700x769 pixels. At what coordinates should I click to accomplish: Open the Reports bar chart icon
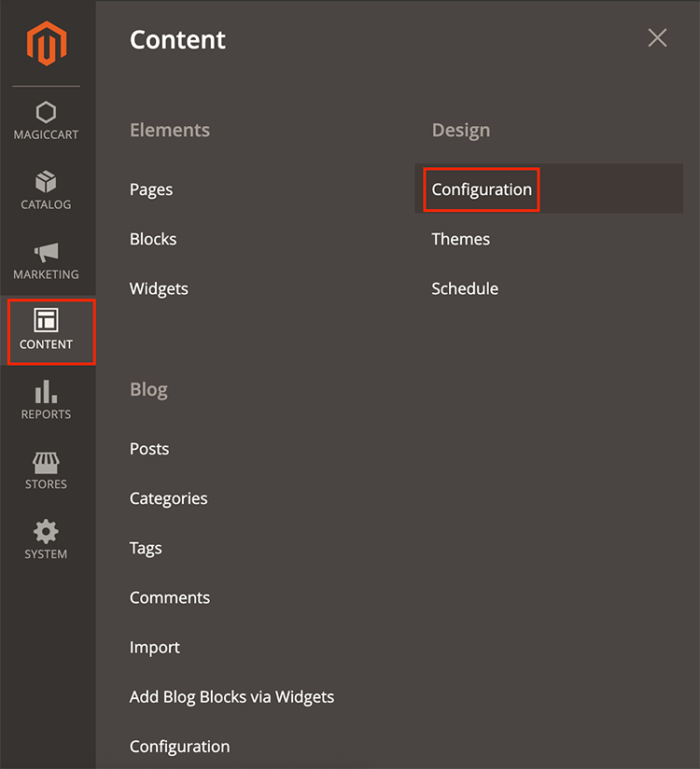[x=46, y=392]
